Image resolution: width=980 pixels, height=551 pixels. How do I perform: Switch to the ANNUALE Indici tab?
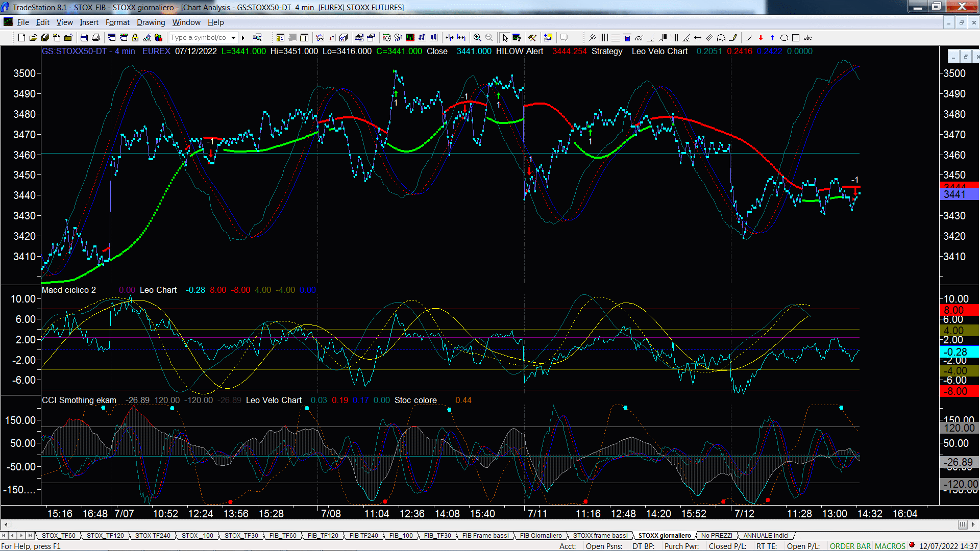pos(766,535)
